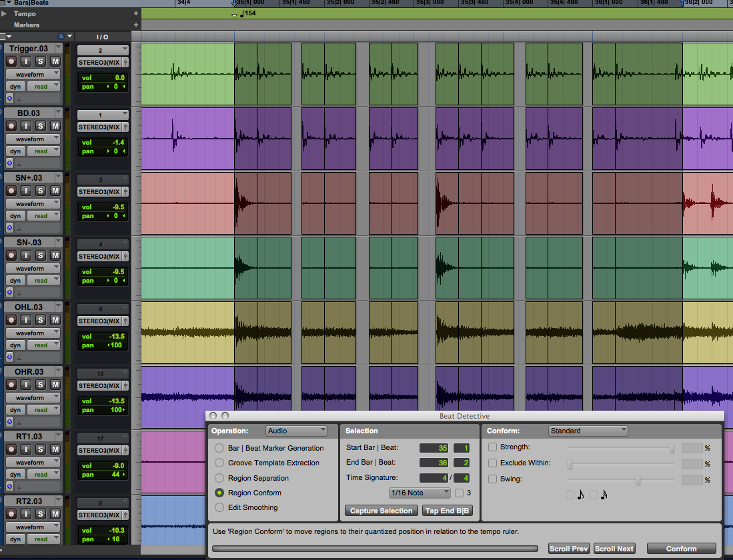The width and height of the screenshot is (733, 560).
Task: Adjust the Strength slider handle
Action: point(672,448)
